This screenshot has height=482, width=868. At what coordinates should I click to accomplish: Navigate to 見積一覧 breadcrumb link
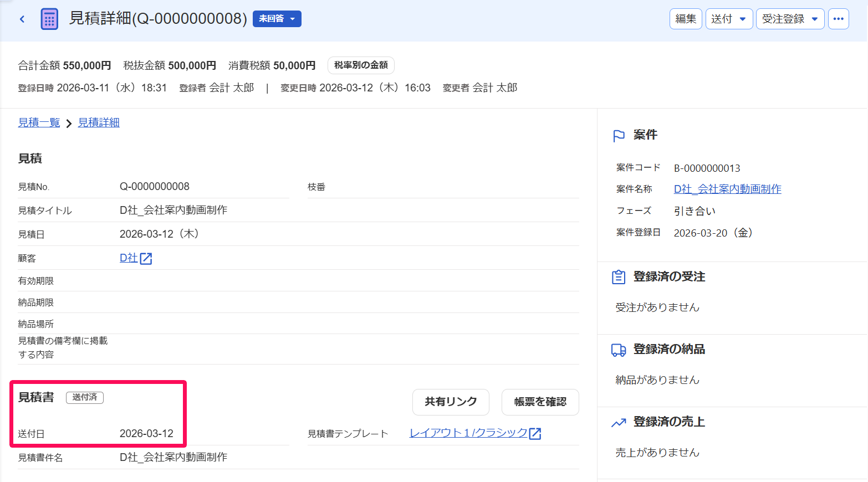(x=39, y=122)
